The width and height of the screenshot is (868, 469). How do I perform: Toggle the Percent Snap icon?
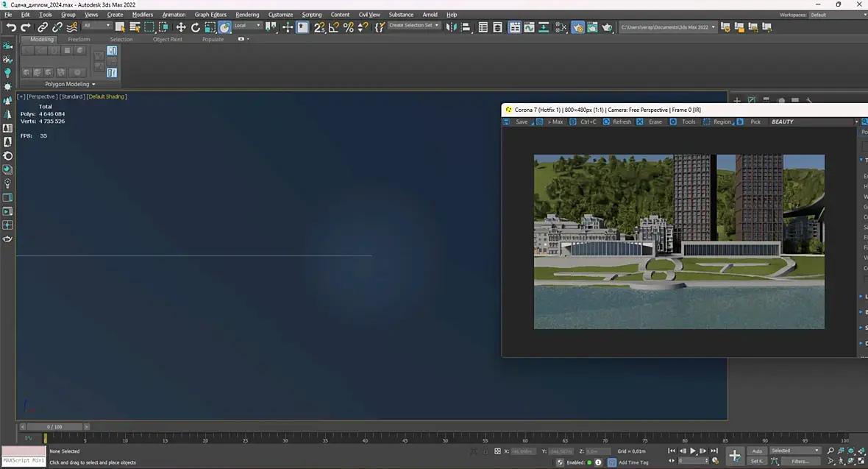click(349, 27)
